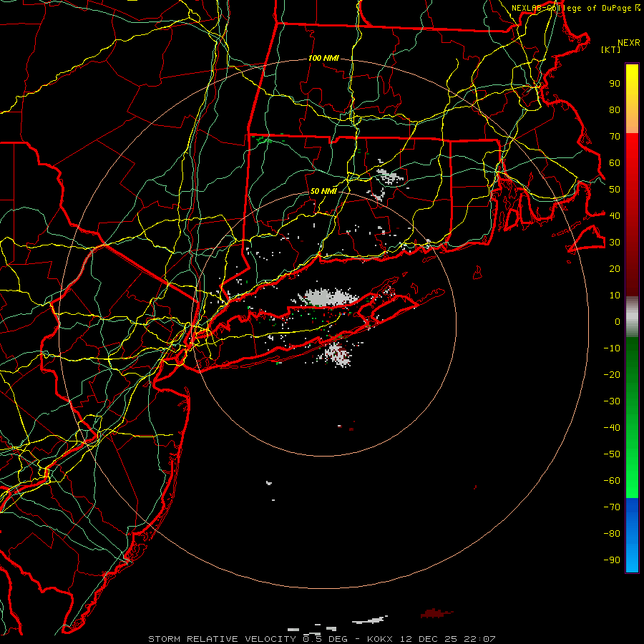Click the 0 knot scale label
Screen dimensions: 644x644
[x=618, y=321]
